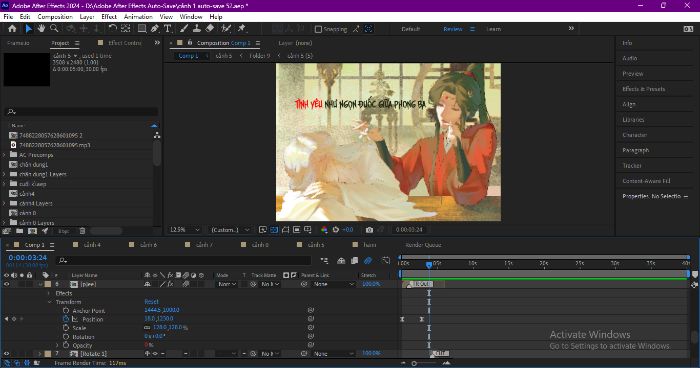Open the composition mini-flowchart icon

pyautogui.click(x=325, y=260)
